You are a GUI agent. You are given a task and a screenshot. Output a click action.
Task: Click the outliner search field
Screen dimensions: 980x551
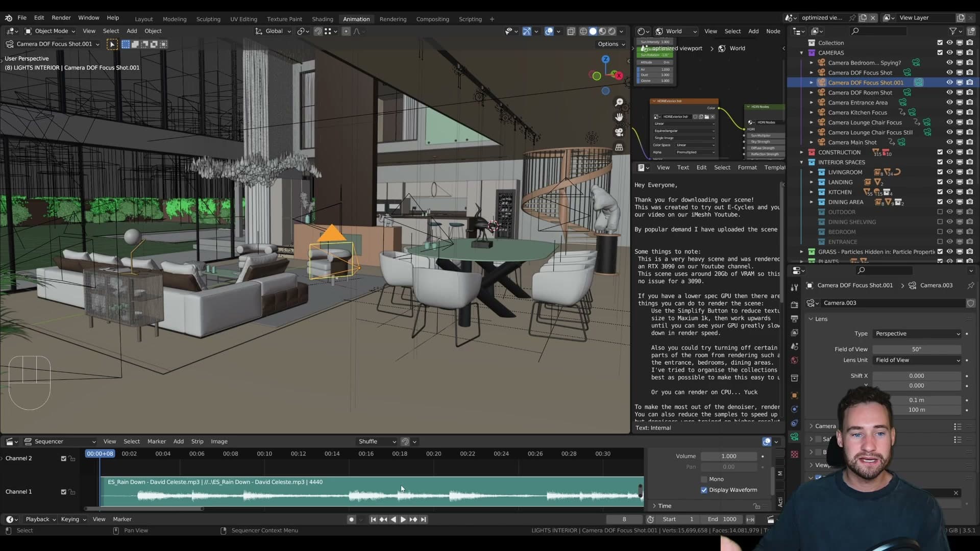[878, 31]
